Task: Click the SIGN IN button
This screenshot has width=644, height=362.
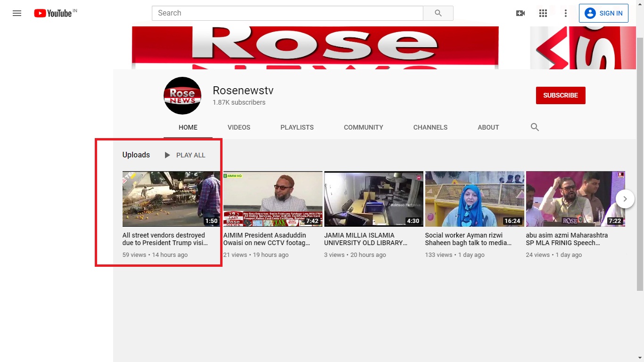Action: point(604,13)
